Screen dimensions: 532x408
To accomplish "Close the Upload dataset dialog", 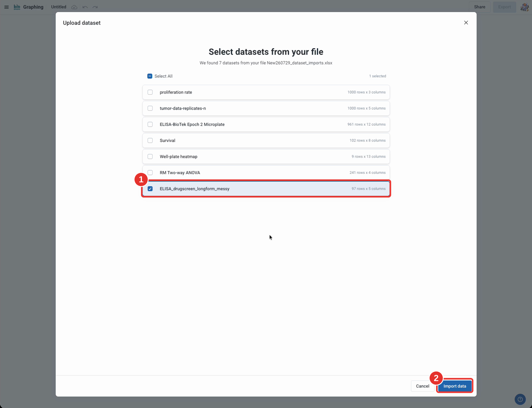I will (x=466, y=23).
